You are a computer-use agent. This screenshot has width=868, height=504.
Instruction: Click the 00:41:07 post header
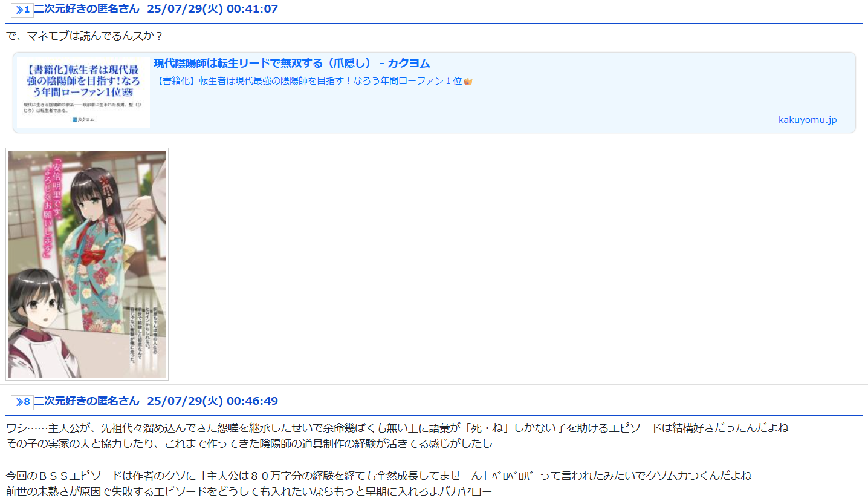pyautogui.click(x=156, y=9)
